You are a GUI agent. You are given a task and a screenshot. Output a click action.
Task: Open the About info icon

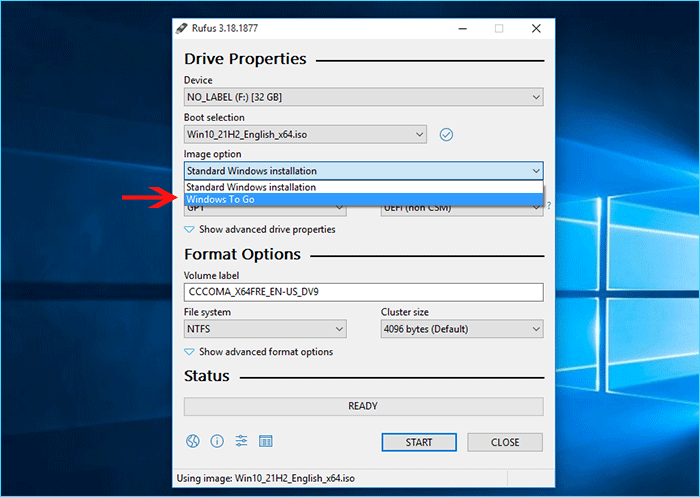point(217,442)
